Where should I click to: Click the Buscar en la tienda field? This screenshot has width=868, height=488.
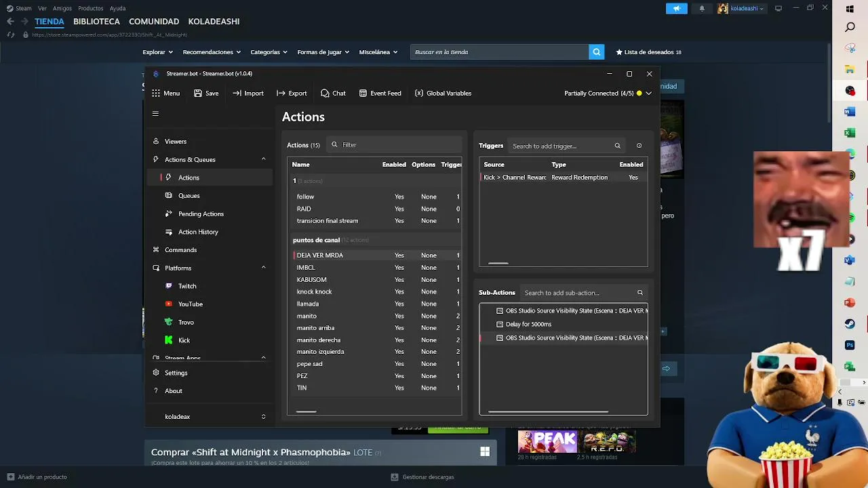click(500, 52)
